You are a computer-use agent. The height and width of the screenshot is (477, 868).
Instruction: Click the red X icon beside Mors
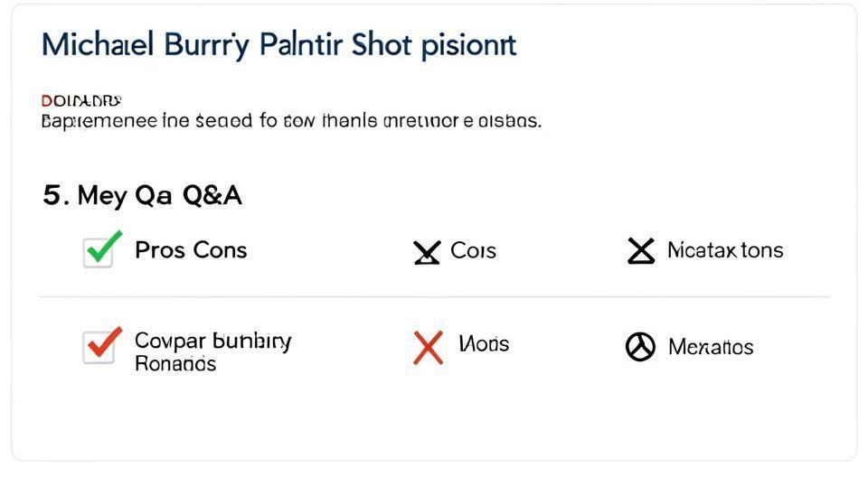point(428,347)
